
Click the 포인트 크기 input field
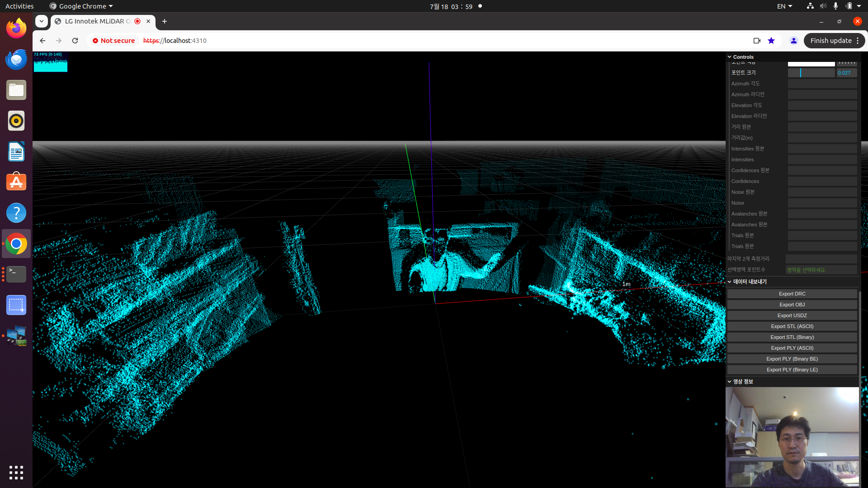point(845,72)
